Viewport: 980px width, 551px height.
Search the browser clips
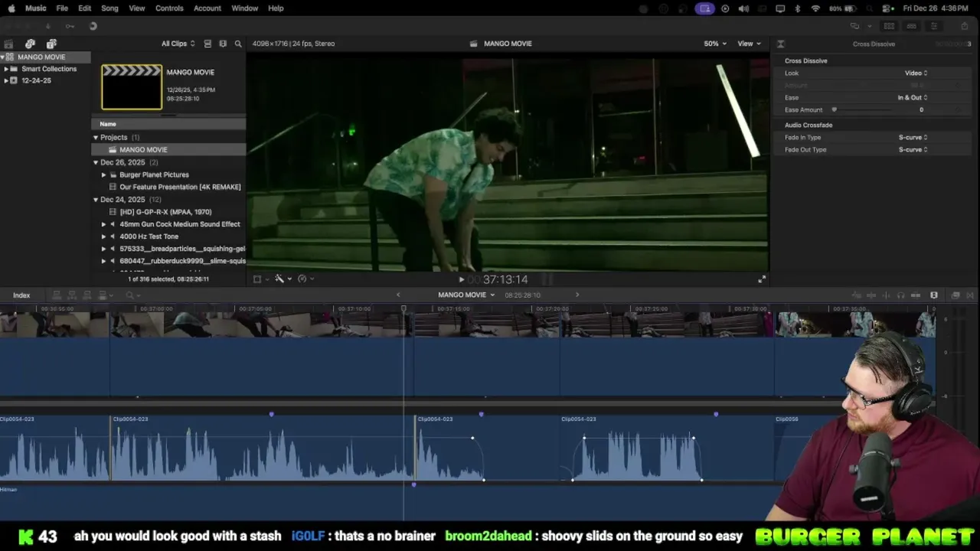238,44
